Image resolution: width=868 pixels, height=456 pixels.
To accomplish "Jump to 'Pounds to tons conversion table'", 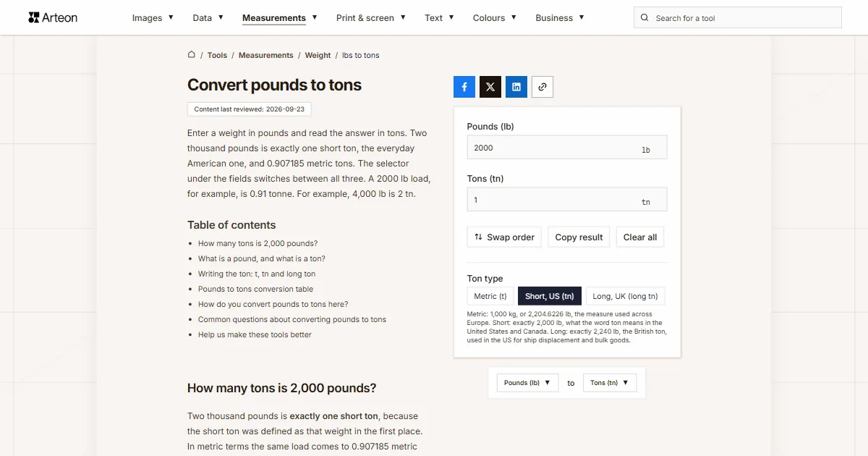I will click(256, 290).
